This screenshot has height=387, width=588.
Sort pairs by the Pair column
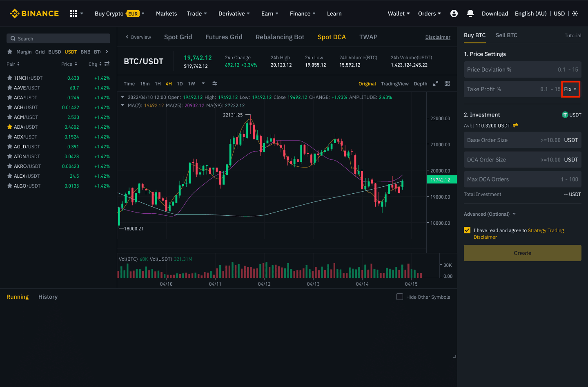(x=13, y=64)
